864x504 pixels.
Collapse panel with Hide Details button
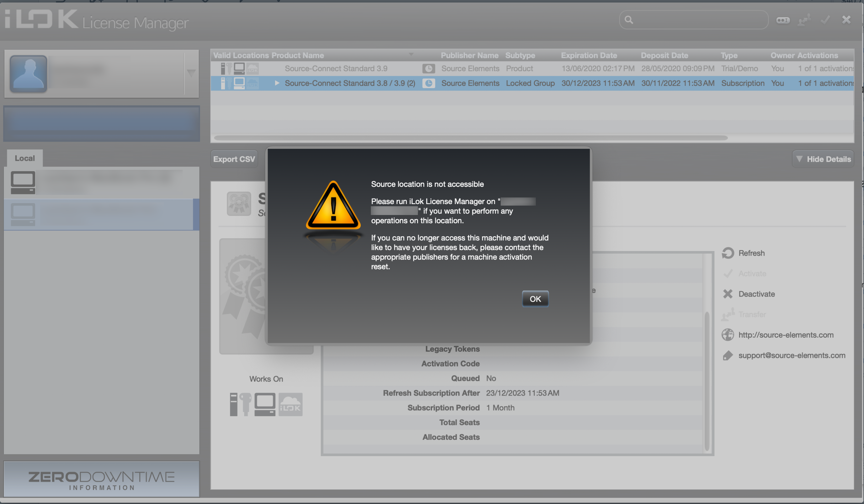pos(823,159)
